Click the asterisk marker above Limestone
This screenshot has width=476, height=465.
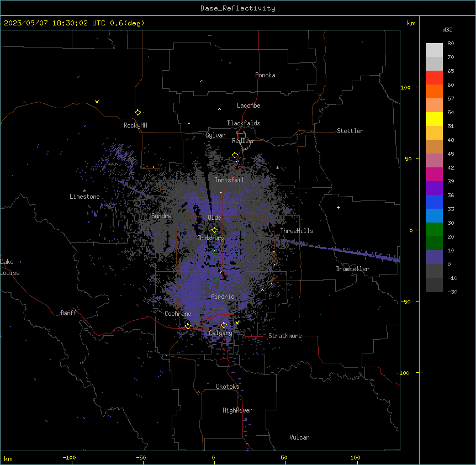(x=84, y=191)
